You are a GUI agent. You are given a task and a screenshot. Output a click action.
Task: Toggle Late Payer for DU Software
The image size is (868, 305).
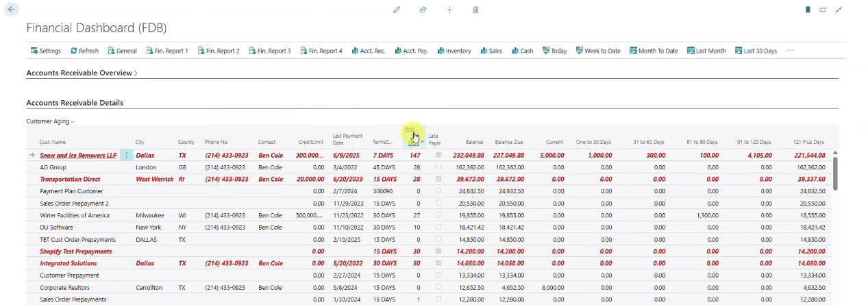438,228
